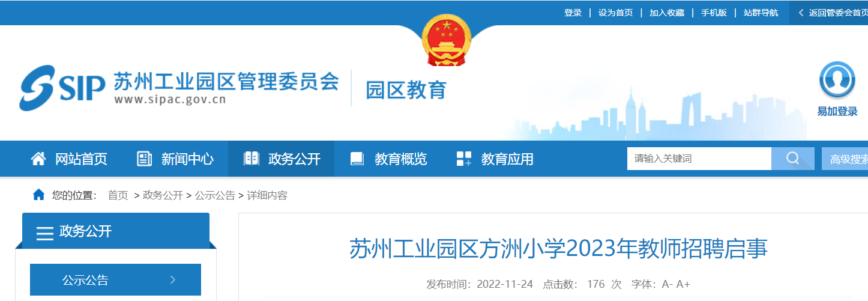
Task: Increase font size with A+
Action: (684, 284)
